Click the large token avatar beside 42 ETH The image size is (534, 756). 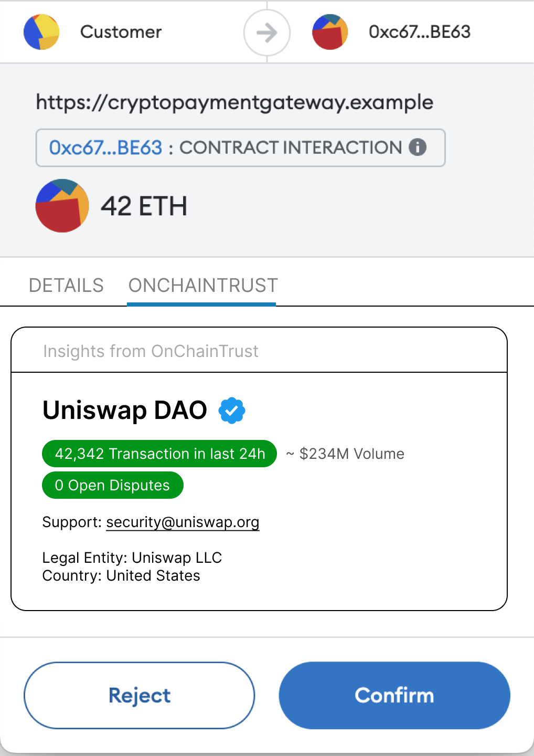(62, 206)
